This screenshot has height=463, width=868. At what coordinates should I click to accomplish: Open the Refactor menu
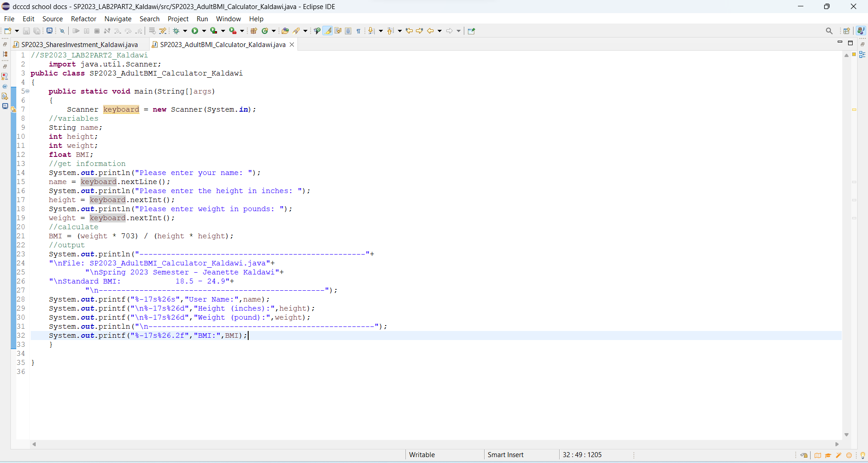point(84,19)
